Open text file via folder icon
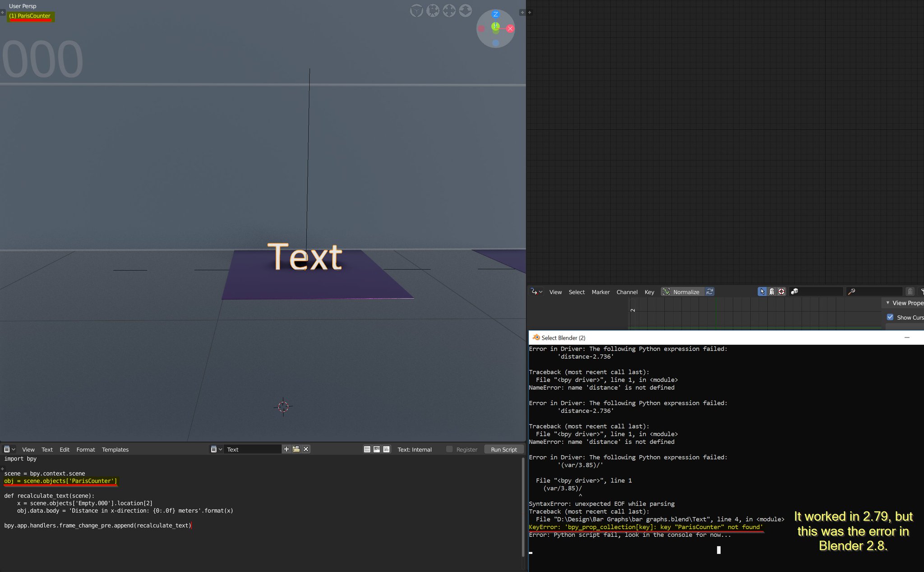924x572 pixels. pos(296,449)
